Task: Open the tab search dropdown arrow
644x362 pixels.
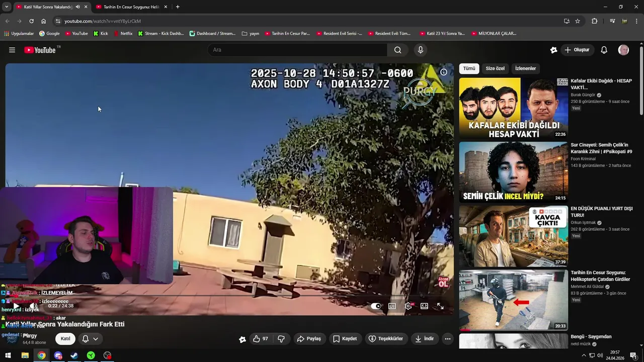Action: click(x=6, y=7)
